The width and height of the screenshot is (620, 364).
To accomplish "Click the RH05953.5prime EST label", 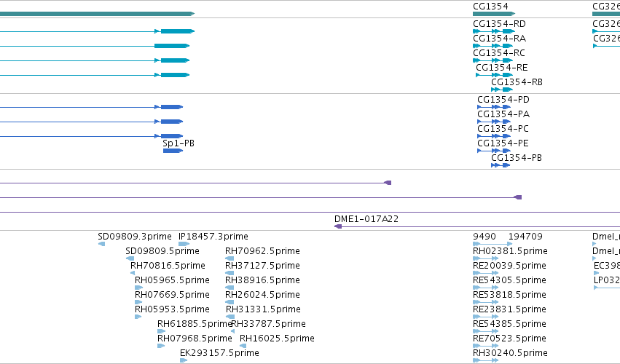I will (x=172, y=309).
